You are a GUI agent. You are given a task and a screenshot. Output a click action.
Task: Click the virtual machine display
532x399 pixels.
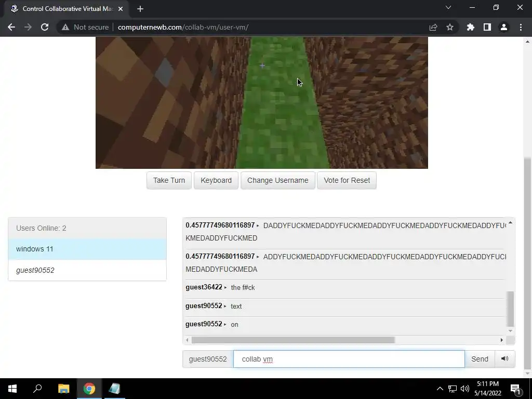(x=262, y=102)
